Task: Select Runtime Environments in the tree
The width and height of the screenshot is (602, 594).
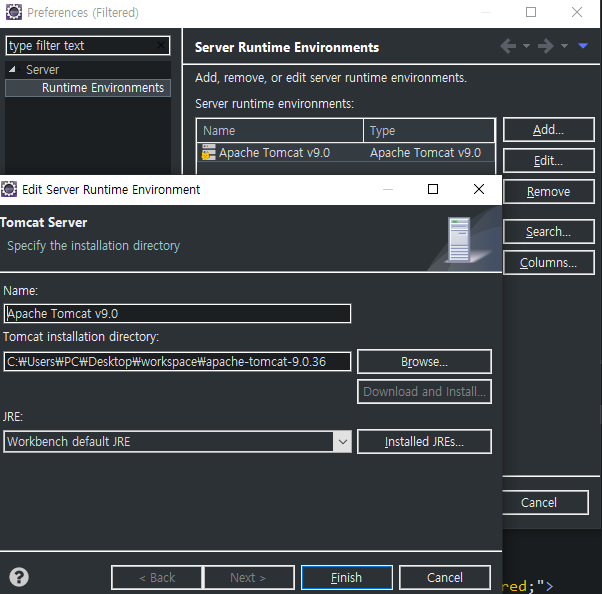Action: pyautogui.click(x=103, y=88)
